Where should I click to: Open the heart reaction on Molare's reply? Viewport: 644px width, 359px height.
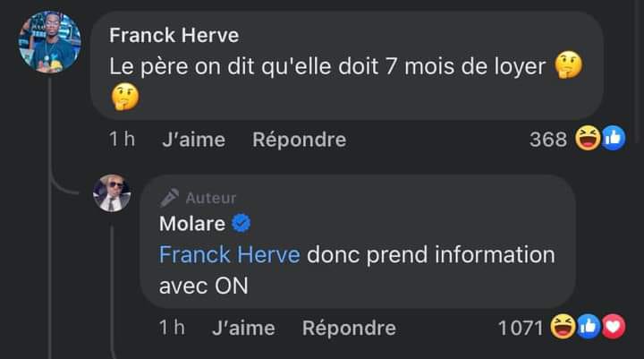[614, 327]
